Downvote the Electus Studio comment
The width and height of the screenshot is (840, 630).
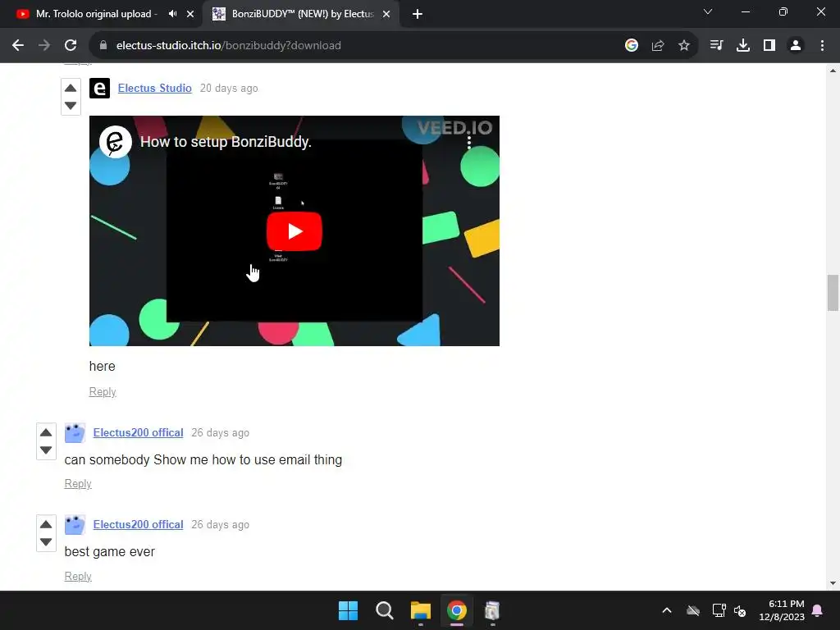pyautogui.click(x=71, y=106)
